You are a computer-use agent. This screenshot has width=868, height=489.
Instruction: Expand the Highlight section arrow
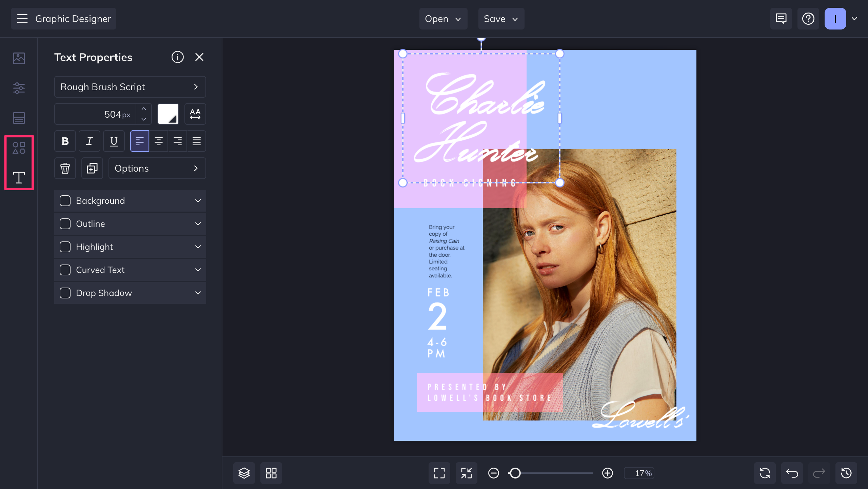click(198, 247)
